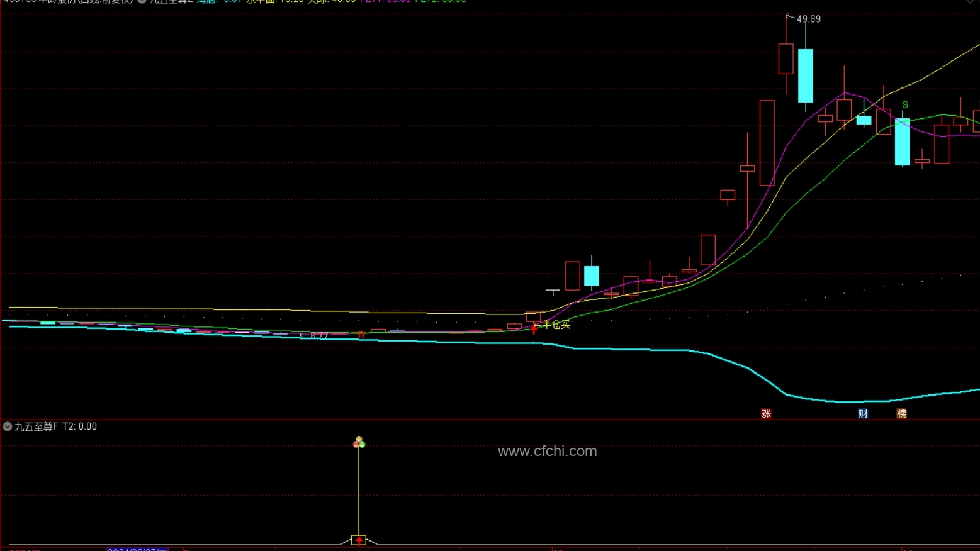Click the blue 财 marker icon
The width and height of the screenshot is (980, 551).
coord(863,413)
